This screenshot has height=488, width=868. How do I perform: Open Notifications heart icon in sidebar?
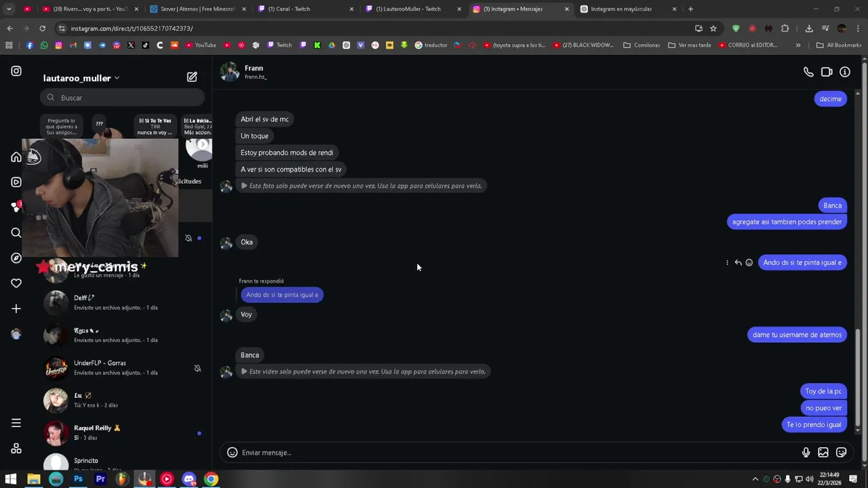coord(16,283)
